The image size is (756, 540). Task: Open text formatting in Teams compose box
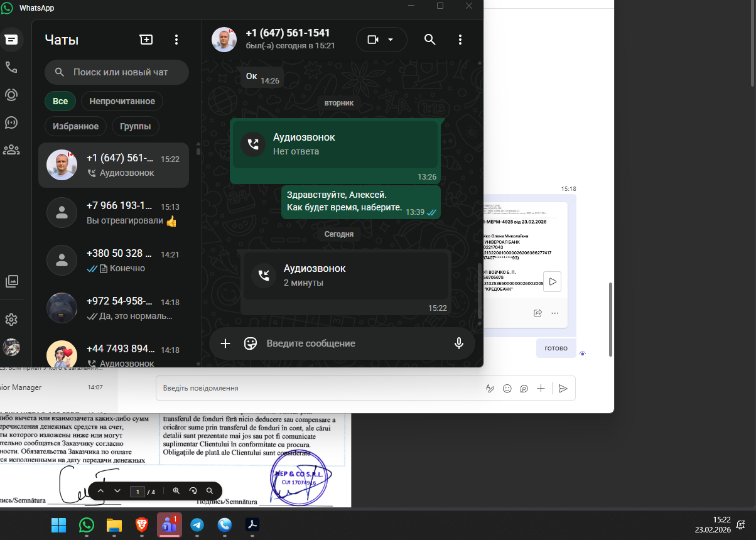tap(490, 389)
